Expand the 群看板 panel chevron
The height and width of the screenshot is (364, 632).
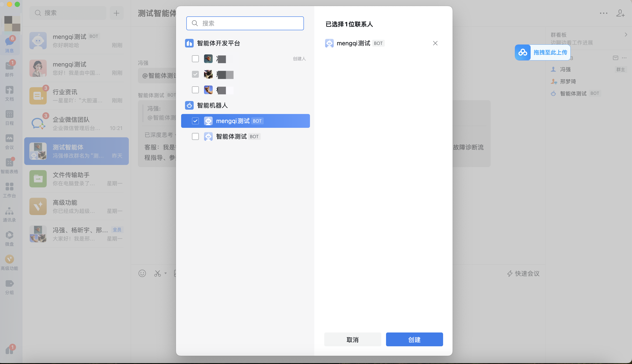point(626,35)
